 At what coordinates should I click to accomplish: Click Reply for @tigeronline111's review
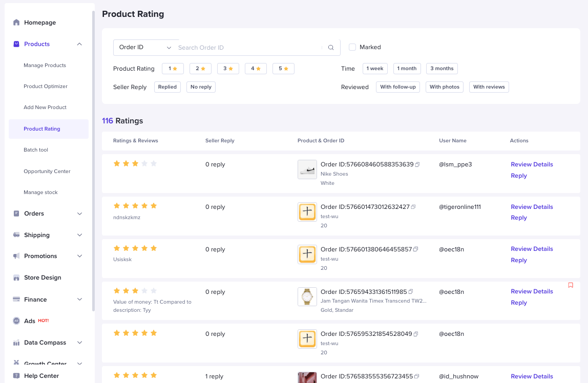[518, 218]
